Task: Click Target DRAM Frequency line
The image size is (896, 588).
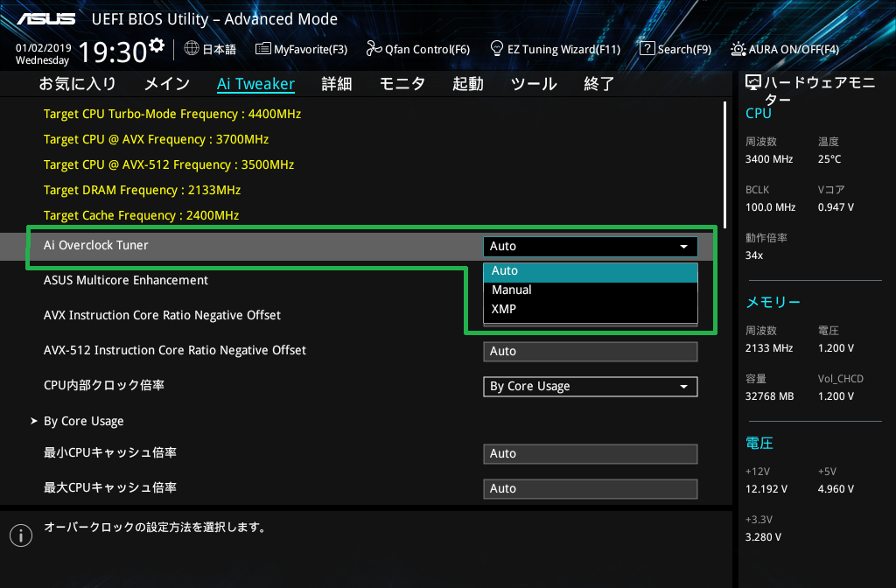Action: pyautogui.click(x=143, y=190)
